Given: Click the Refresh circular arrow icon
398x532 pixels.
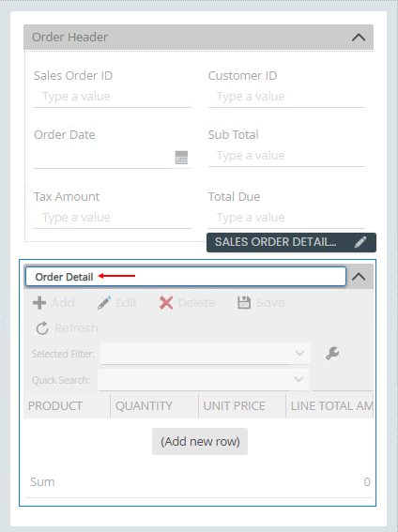Looking at the screenshot, I should [42, 328].
